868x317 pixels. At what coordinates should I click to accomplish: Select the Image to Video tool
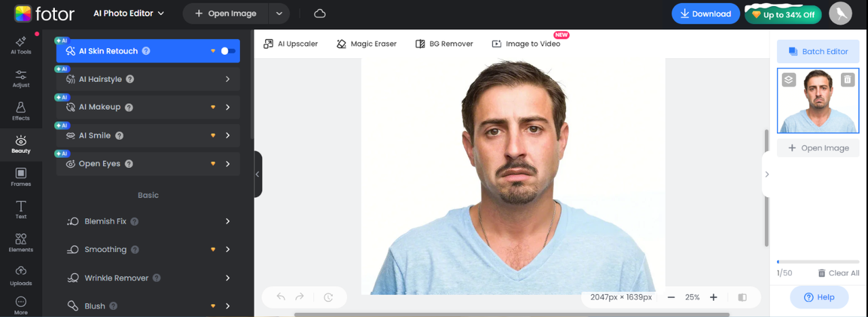(526, 43)
